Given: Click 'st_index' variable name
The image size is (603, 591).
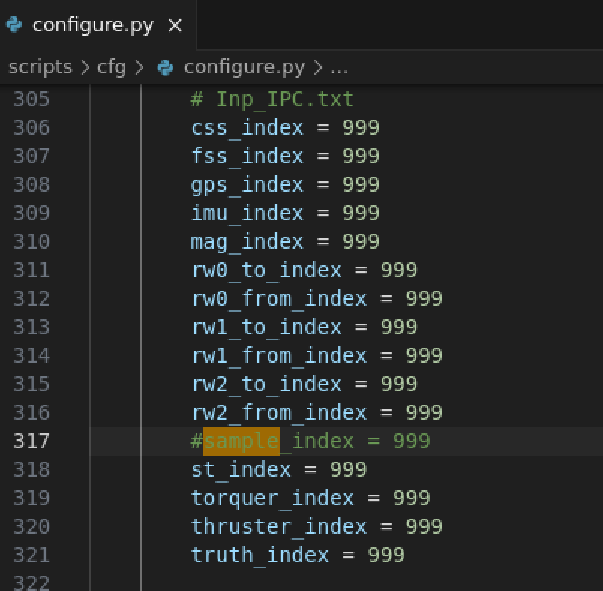Looking at the screenshot, I should pyautogui.click(x=241, y=469).
